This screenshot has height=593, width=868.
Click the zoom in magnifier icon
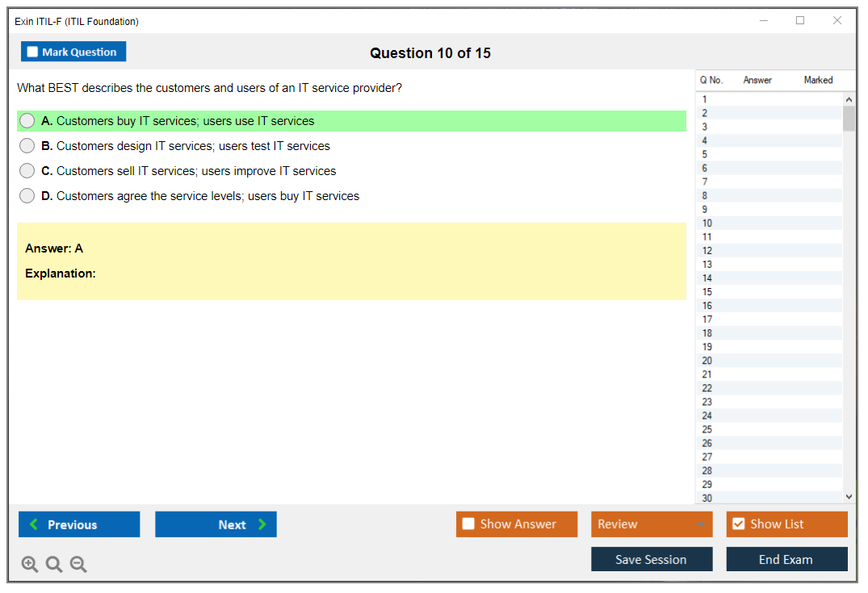pyautogui.click(x=30, y=565)
